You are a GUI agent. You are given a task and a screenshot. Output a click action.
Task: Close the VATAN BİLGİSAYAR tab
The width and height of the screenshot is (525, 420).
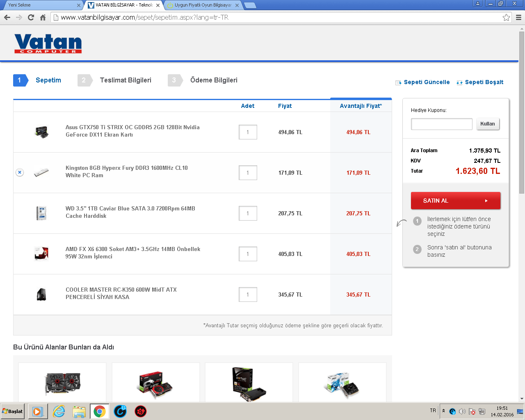coord(158,5)
